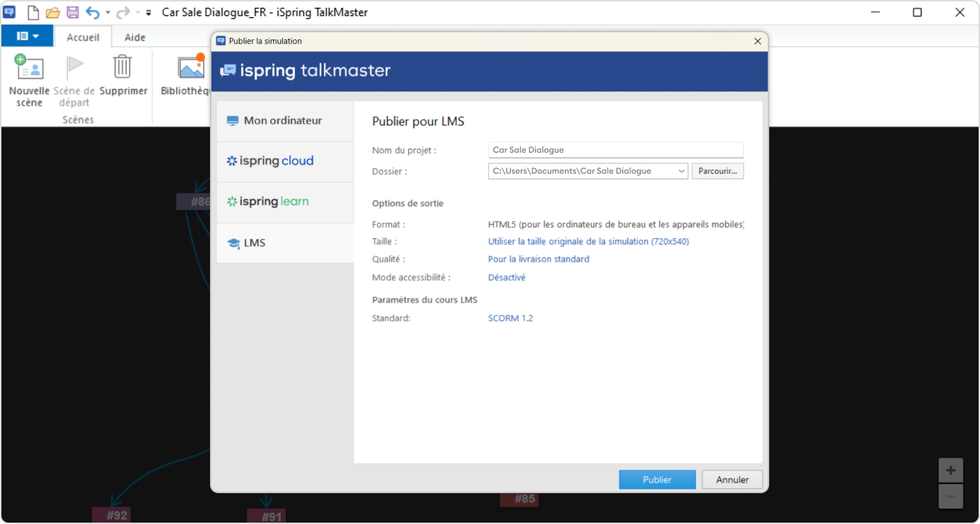Click the Publier button
980x524 pixels.
[657, 480]
